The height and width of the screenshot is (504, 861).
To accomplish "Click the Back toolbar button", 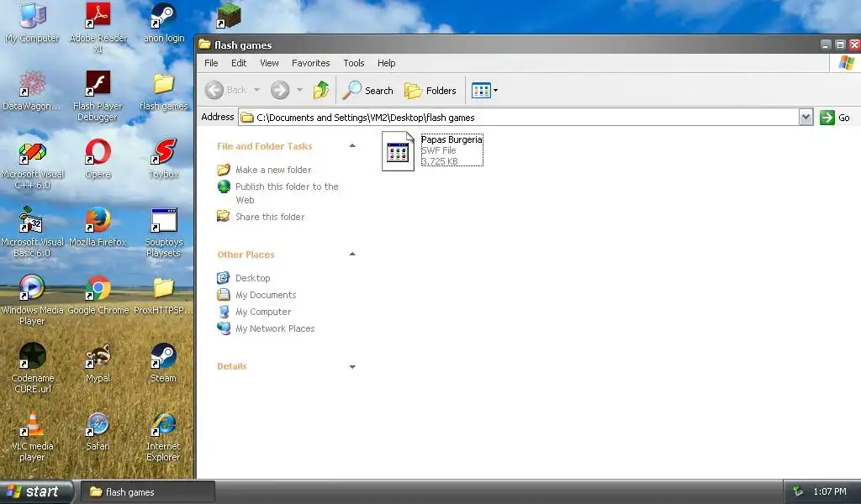I will tap(226, 90).
